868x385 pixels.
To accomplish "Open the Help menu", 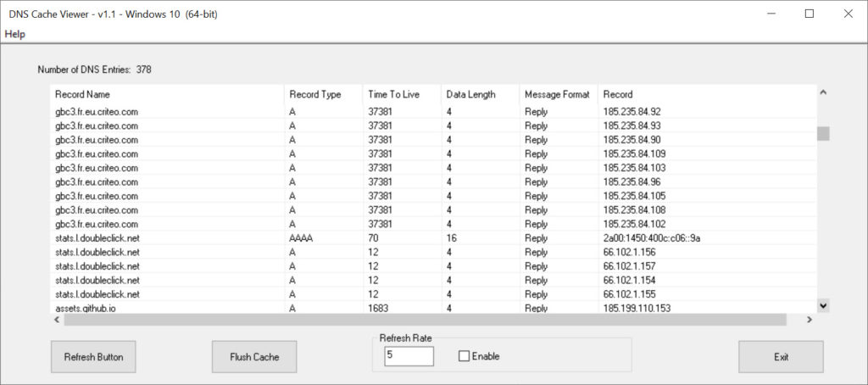I will [x=15, y=35].
